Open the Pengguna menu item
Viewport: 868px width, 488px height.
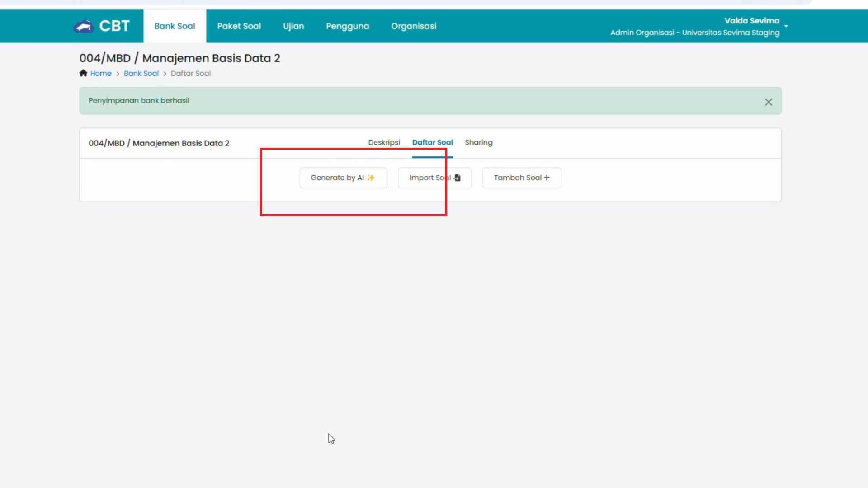pos(347,26)
